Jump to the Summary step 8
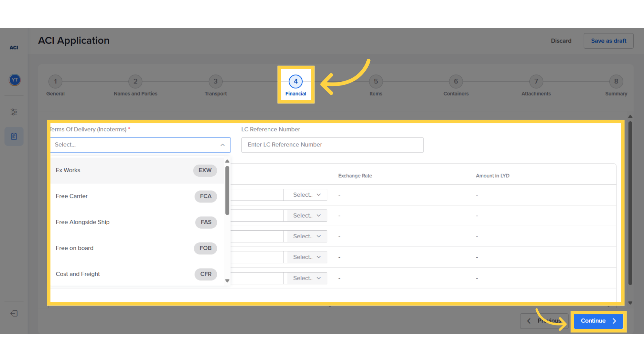The width and height of the screenshot is (644, 362). pos(616,81)
